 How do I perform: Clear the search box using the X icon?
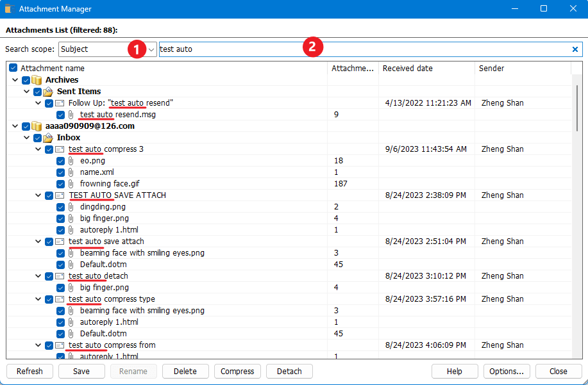[575, 49]
